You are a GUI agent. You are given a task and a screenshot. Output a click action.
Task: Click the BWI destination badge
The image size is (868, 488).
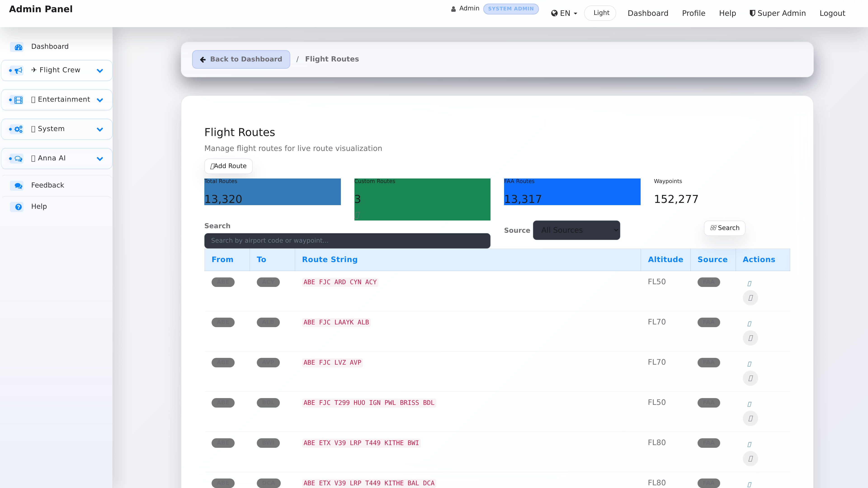pos(268,443)
